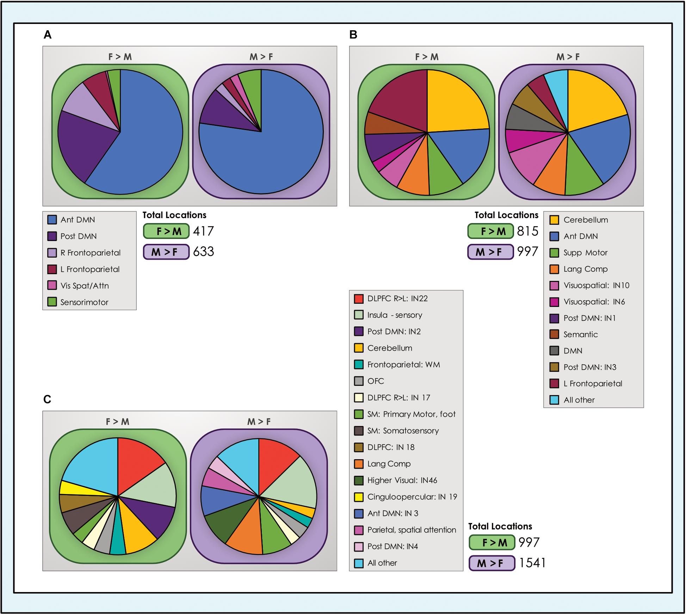Click the purple M > F badge beside 1541
This screenshot has height=616, width=686.
pyautogui.click(x=492, y=563)
